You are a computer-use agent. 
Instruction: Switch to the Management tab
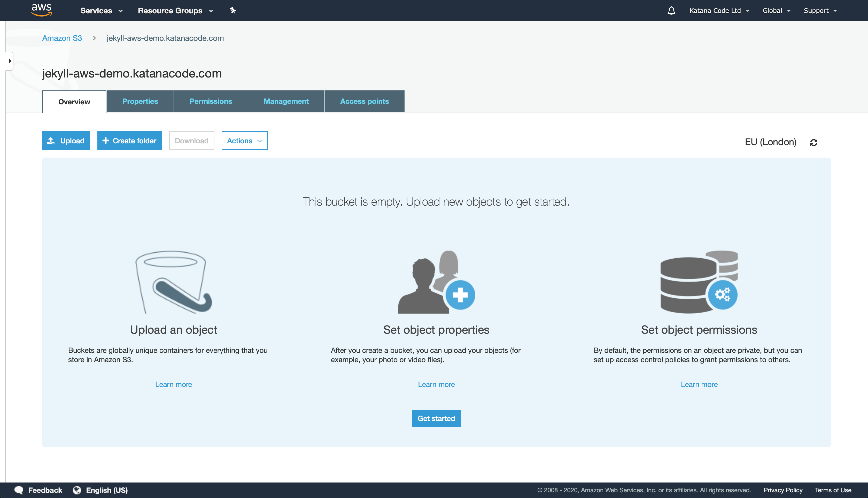coord(286,101)
